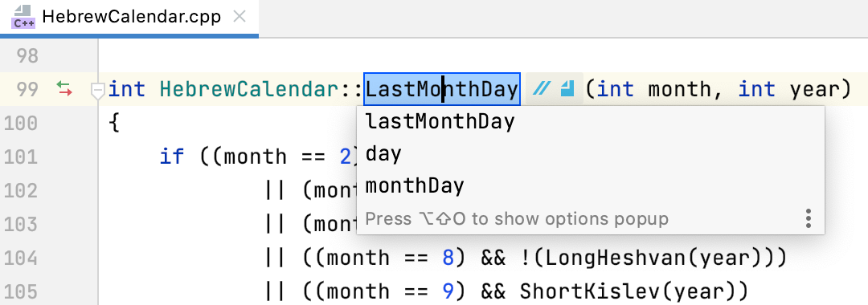Click line number 101 in the gutter
868x305 pixels.
tap(22, 157)
